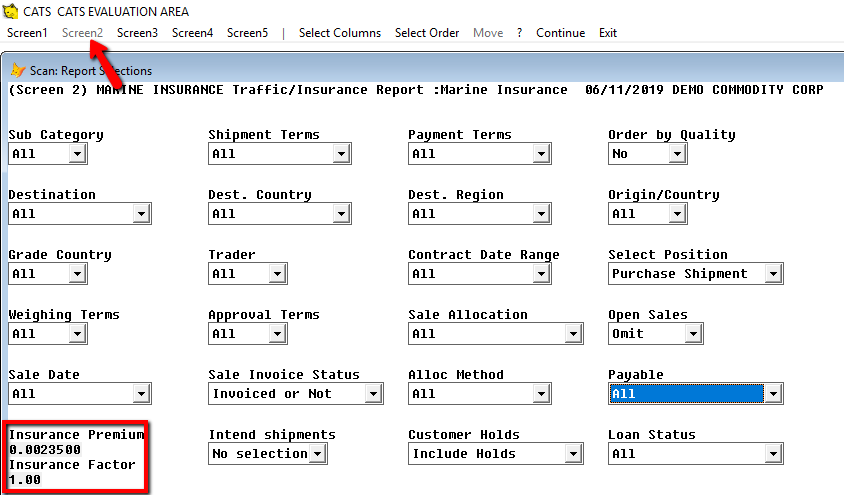Open the Approval Terms dropdown

tap(277, 334)
